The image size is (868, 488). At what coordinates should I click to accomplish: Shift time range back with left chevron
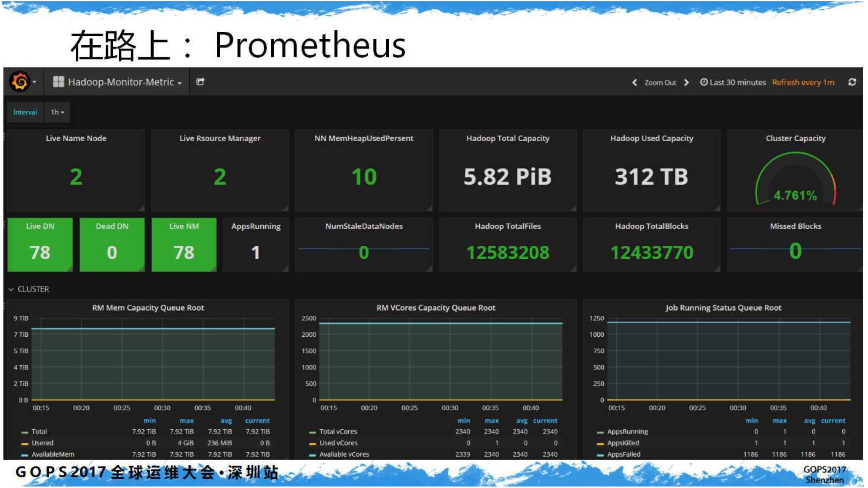click(x=634, y=82)
